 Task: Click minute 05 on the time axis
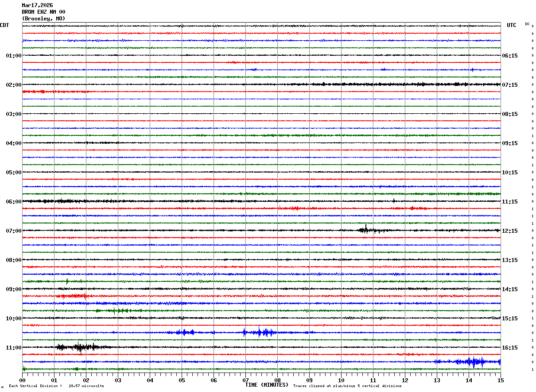click(x=182, y=380)
